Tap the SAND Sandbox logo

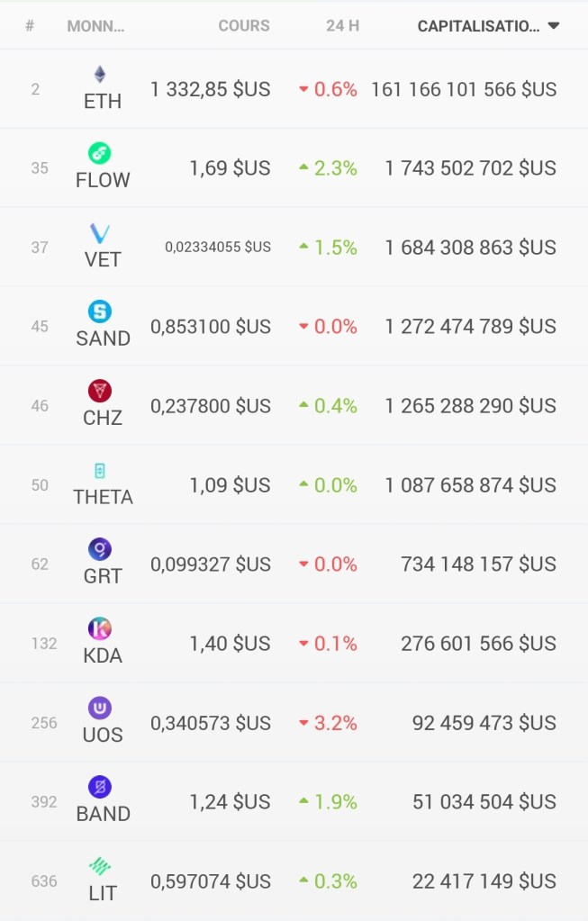pyautogui.click(x=100, y=312)
